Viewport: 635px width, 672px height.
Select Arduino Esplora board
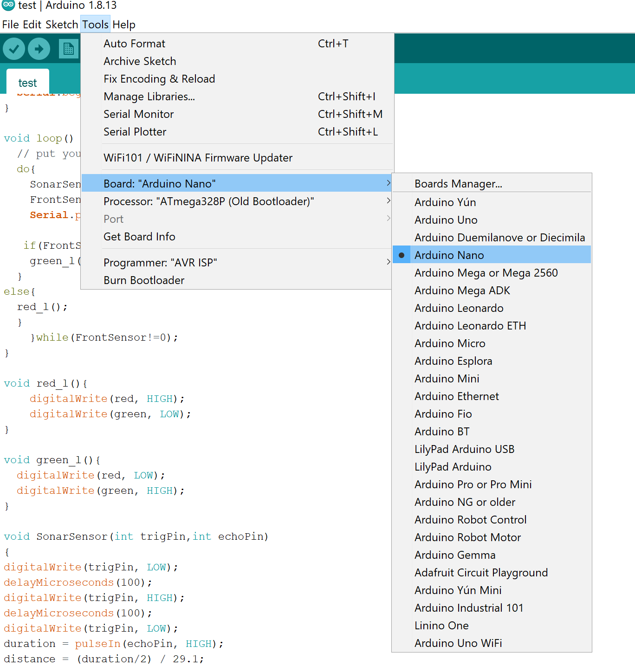point(492,361)
